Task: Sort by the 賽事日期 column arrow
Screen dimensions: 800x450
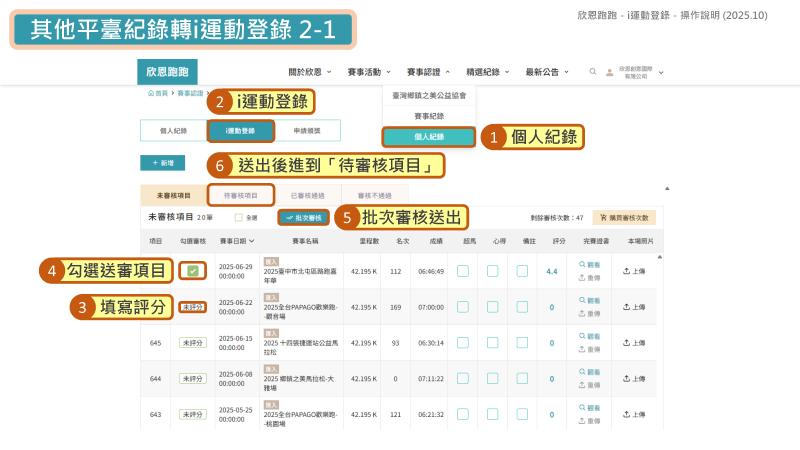Action: [252, 241]
